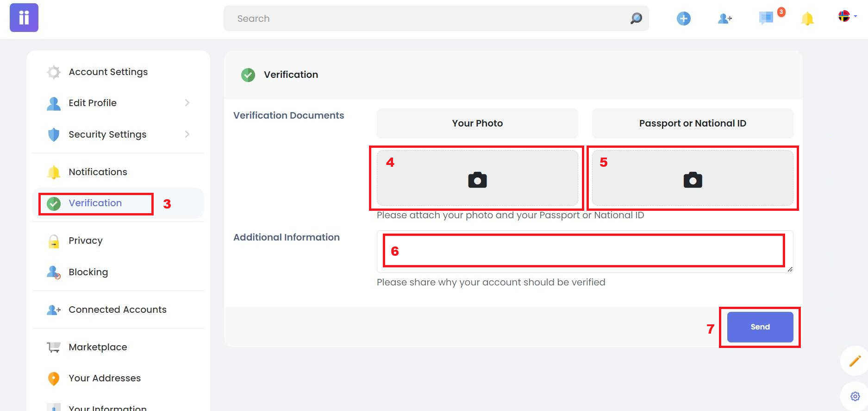Screen dimensions: 868x411
Task: Click the camera icon under Your Photo
Action: pos(477,180)
